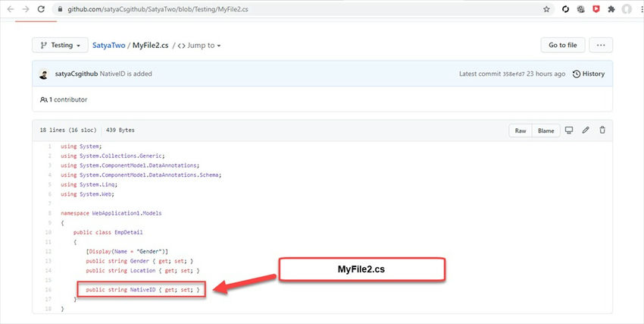Open the three-dot file options button
Viewport: 644px width, 324px height.
[601, 46]
